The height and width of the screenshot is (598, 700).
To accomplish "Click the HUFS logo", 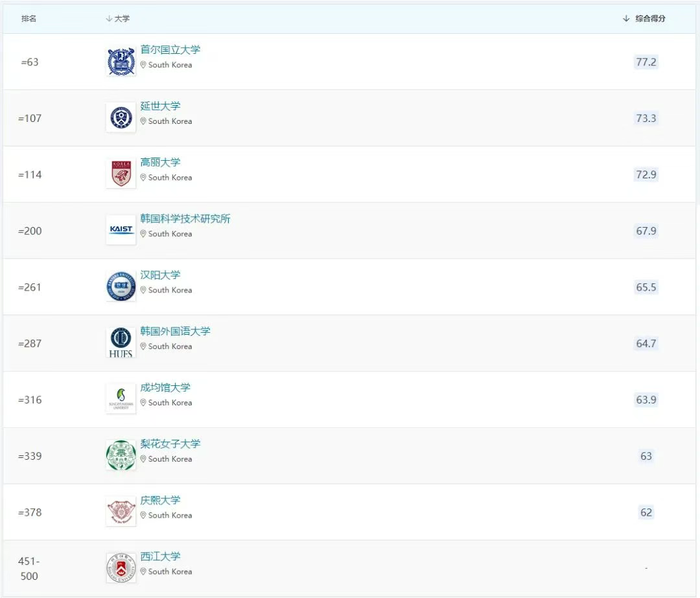I will pyautogui.click(x=121, y=342).
